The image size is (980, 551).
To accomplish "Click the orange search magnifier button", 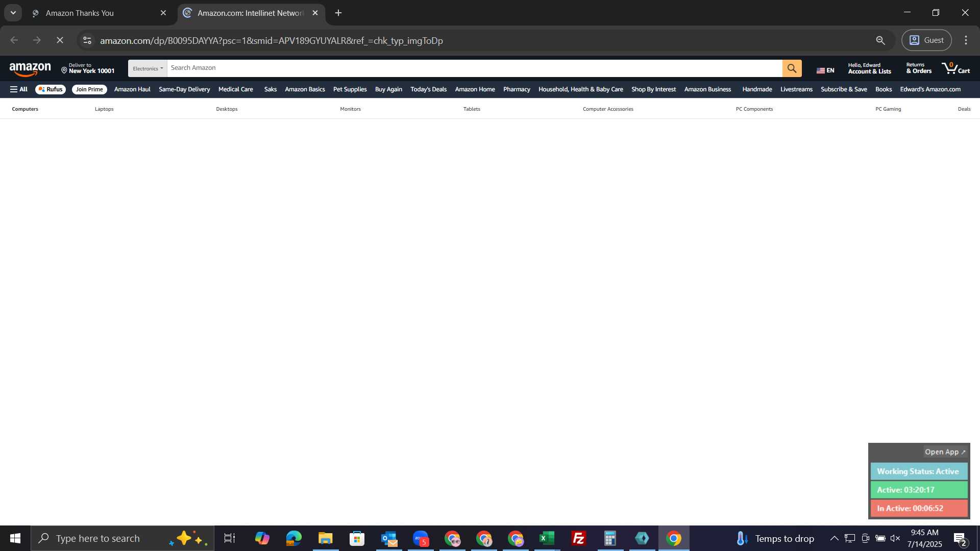I will (792, 68).
